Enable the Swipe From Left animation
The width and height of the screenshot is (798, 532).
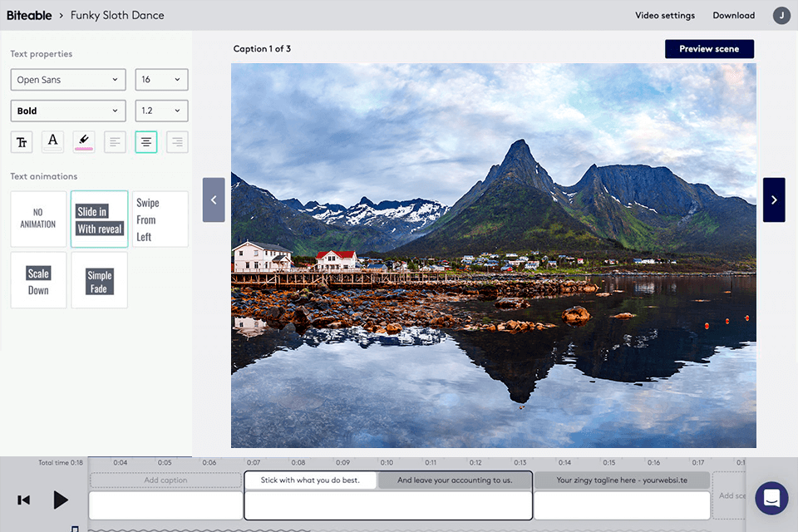pos(160,219)
